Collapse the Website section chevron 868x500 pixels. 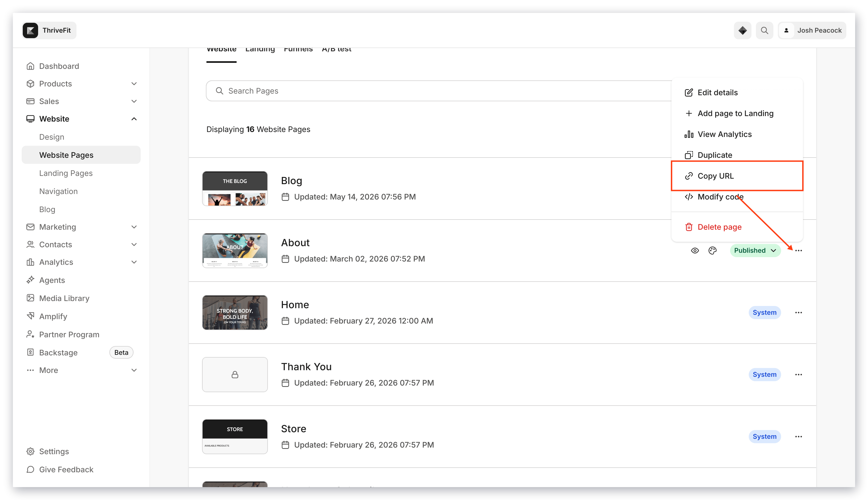[x=134, y=119]
